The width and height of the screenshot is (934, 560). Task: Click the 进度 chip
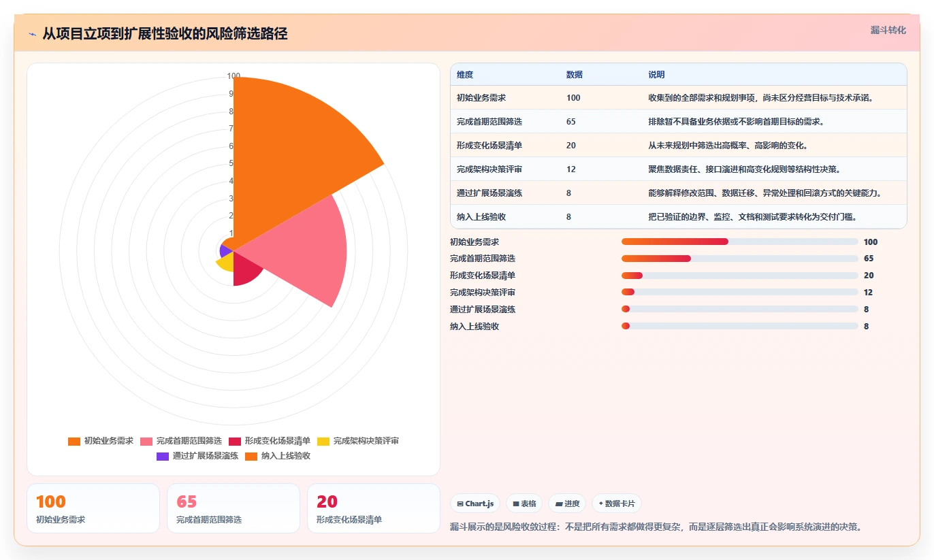(567, 504)
